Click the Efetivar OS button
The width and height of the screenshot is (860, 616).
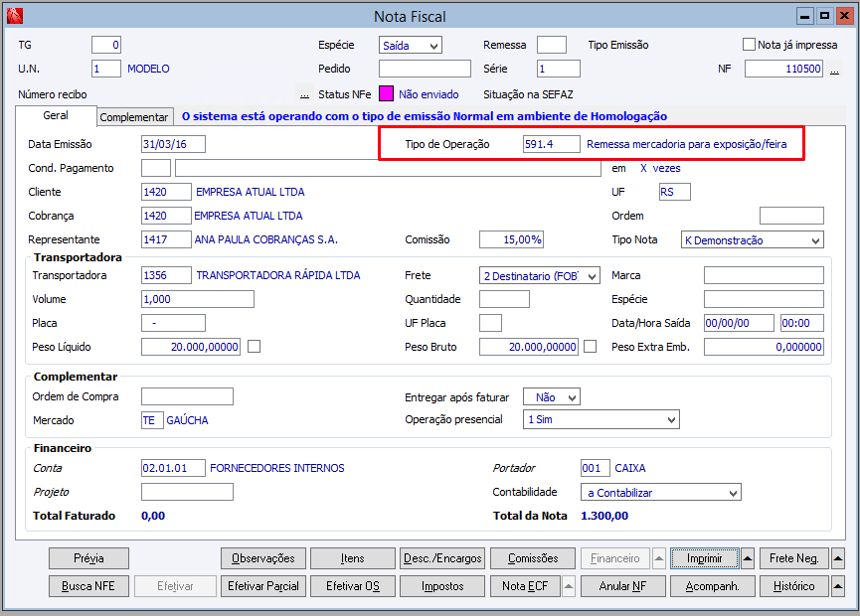[x=353, y=586]
